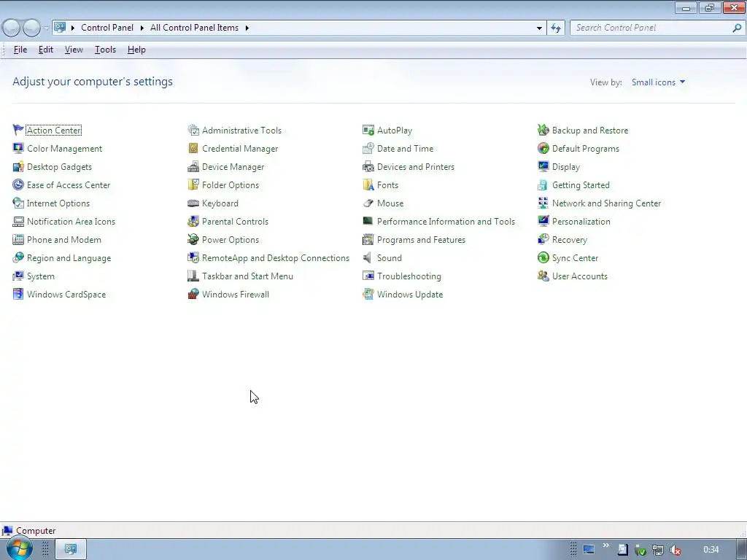Click the Power Options icon
This screenshot has height=560, width=747.
coord(193,239)
